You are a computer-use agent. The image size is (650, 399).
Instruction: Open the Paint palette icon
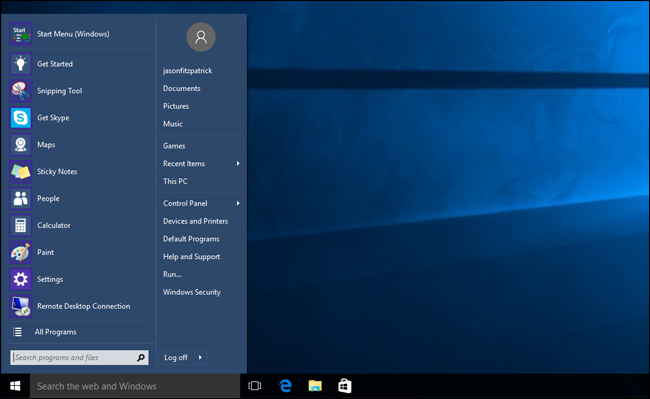(x=21, y=252)
